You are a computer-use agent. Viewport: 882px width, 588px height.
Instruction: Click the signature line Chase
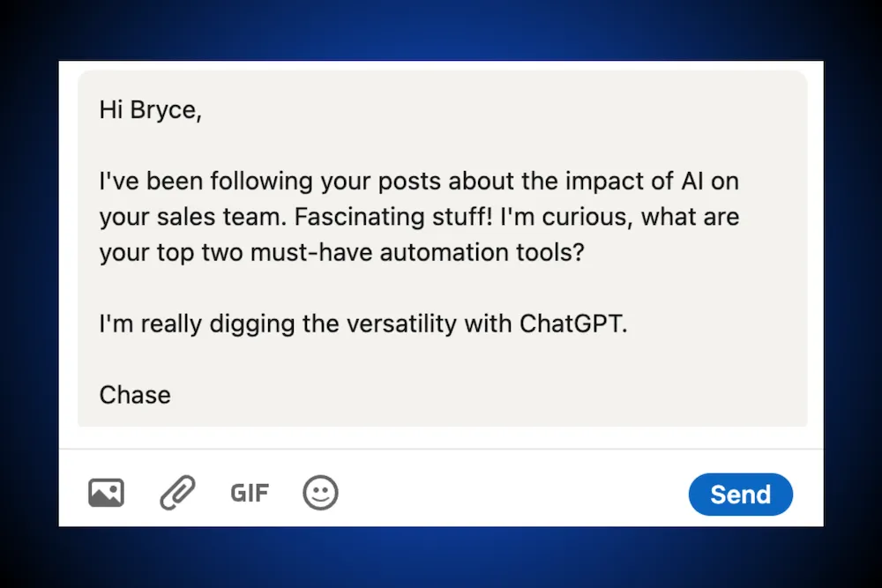(134, 395)
